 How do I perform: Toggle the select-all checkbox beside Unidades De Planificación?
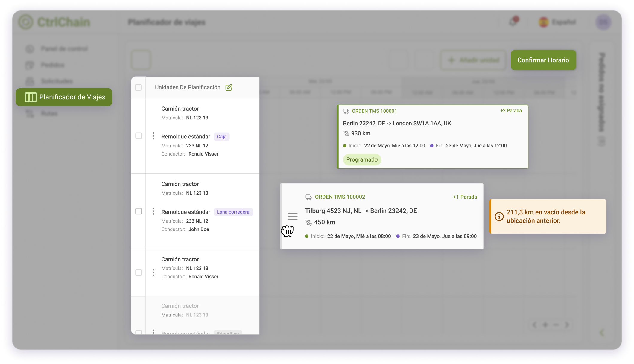pyautogui.click(x=138, y=87)
